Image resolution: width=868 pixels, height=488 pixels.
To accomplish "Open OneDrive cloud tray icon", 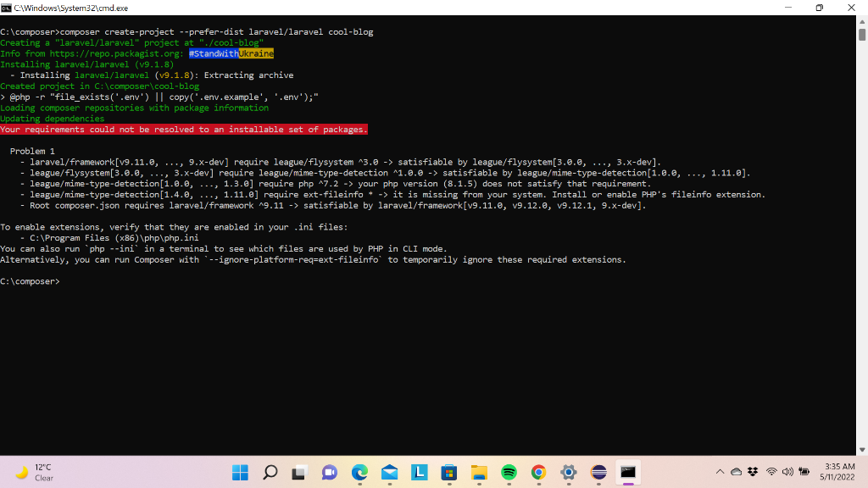I will pos(736,472).
